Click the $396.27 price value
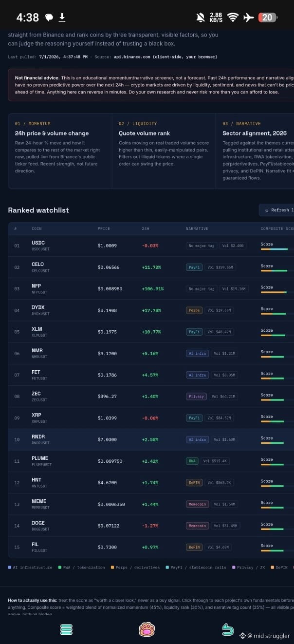The width and height of the screenshot is (294, 644). tap(107, 397)
